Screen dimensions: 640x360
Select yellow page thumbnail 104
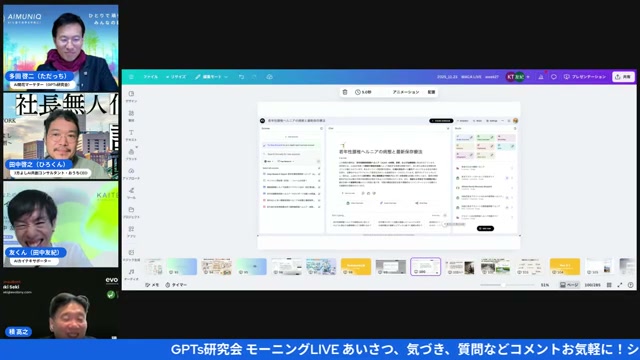[x=565, y=267]
